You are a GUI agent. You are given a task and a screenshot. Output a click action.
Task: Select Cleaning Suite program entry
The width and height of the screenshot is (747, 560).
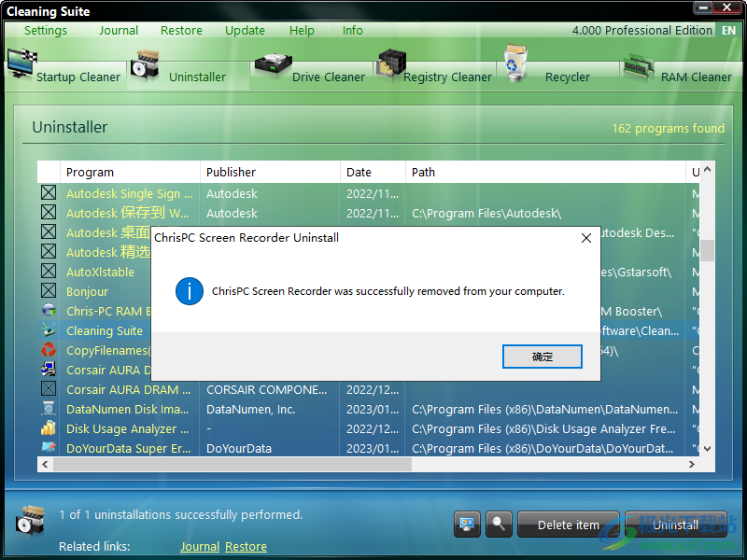click(105, 330)
